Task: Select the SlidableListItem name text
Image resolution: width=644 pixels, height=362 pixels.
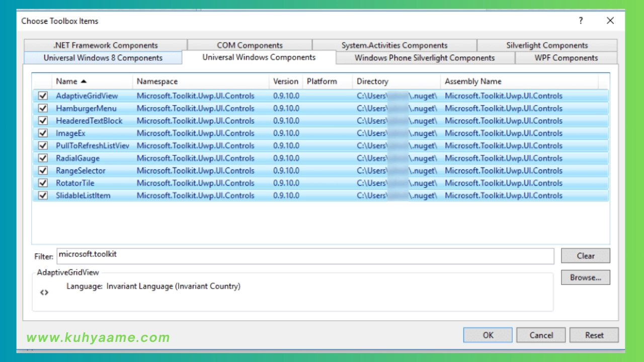Action: (83, 196)
